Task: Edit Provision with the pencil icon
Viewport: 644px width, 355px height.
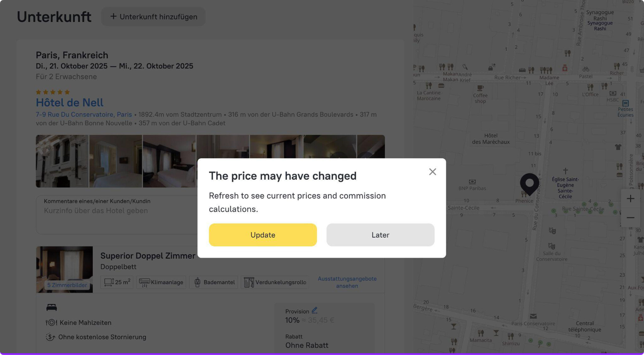Action: (314, 310)
